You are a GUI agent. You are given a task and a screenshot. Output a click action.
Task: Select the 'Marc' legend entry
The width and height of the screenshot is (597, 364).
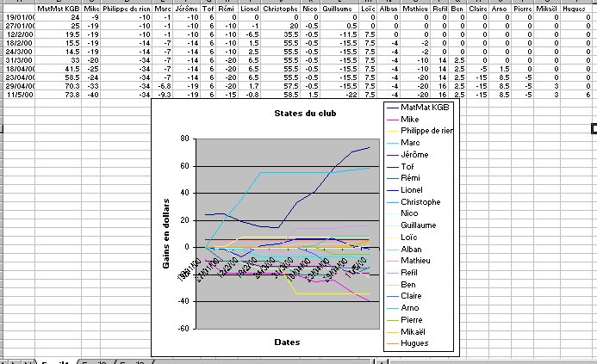click(403, 143)
